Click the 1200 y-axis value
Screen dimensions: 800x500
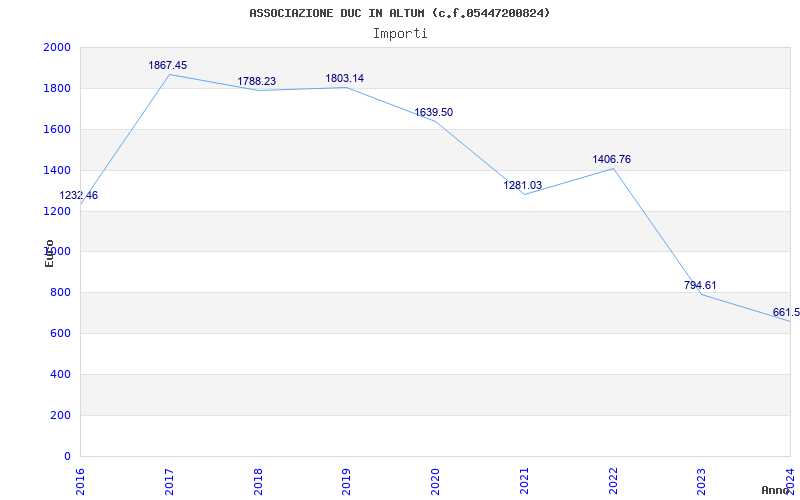click(x=57, y=211)
